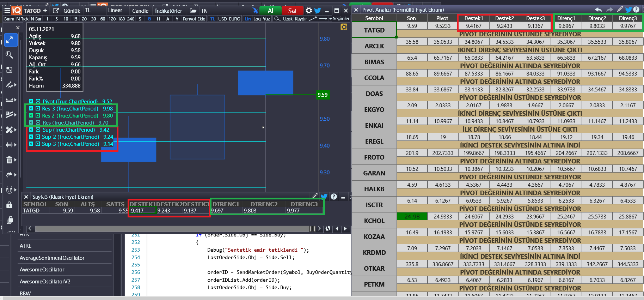The width and height of the screenshot is (644, 300).
Task: Click the green Al buy button
Action: click(270, 11)
